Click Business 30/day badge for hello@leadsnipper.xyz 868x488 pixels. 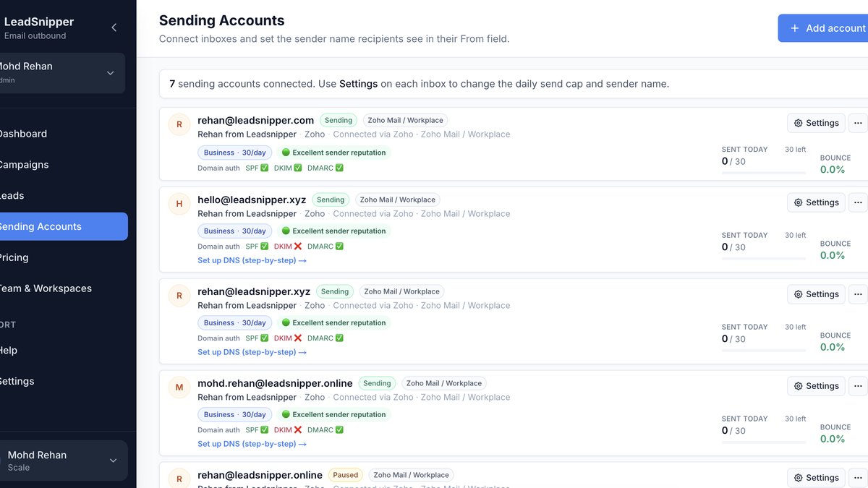tap(235, 231)
